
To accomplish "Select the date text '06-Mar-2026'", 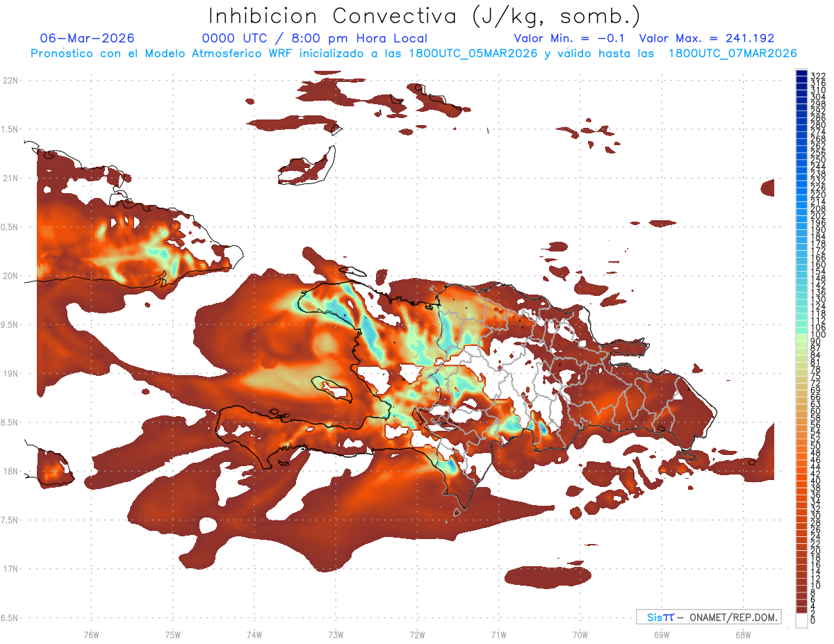I will (88, 38).
